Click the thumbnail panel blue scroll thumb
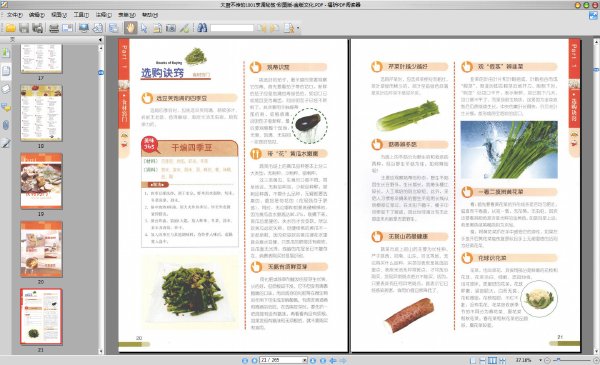This screenshot has width=600, height=365. point(101,73)
